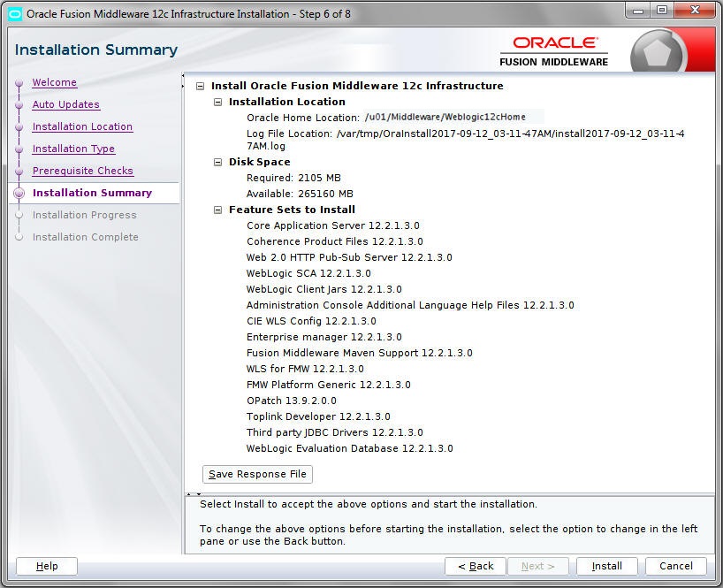The width and height of the screenshot is (723, 588).
Task: Click the Log File Location path
Action: click(x=465, y=140)
